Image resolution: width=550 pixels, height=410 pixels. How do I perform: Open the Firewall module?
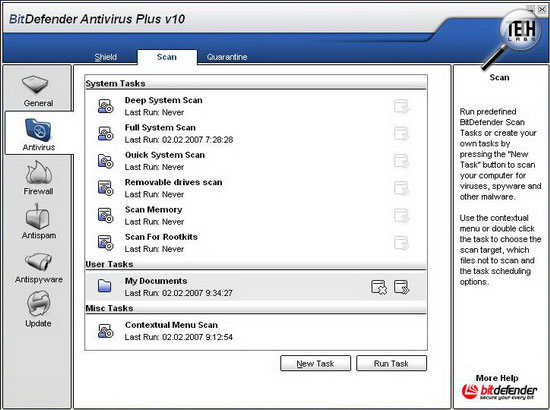click(38, 178)
